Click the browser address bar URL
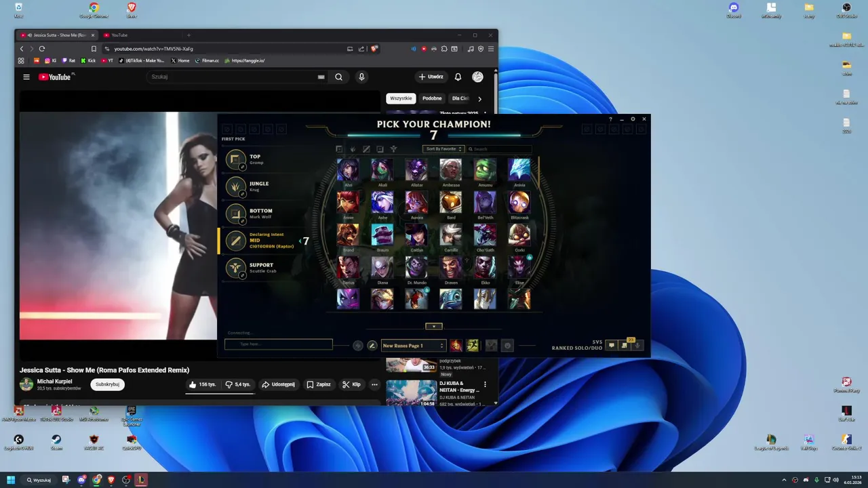Viewport: 868px width, 488px height. (153, 49)
